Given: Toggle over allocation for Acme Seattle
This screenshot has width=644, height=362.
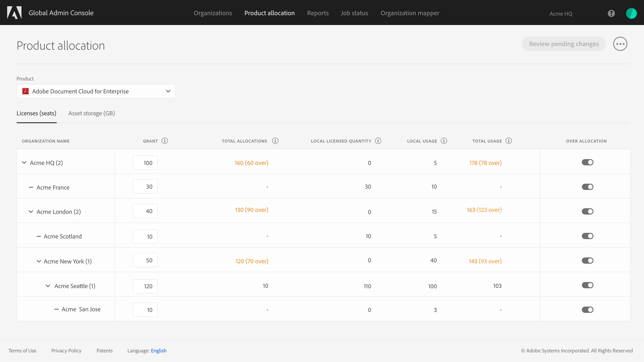Looking at the screenshot, I should click(587, 285).
